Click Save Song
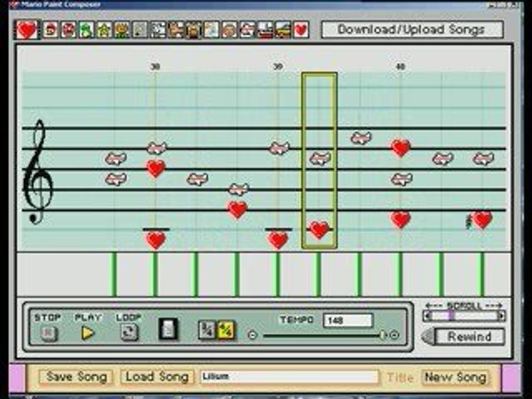 click(76, 377)
